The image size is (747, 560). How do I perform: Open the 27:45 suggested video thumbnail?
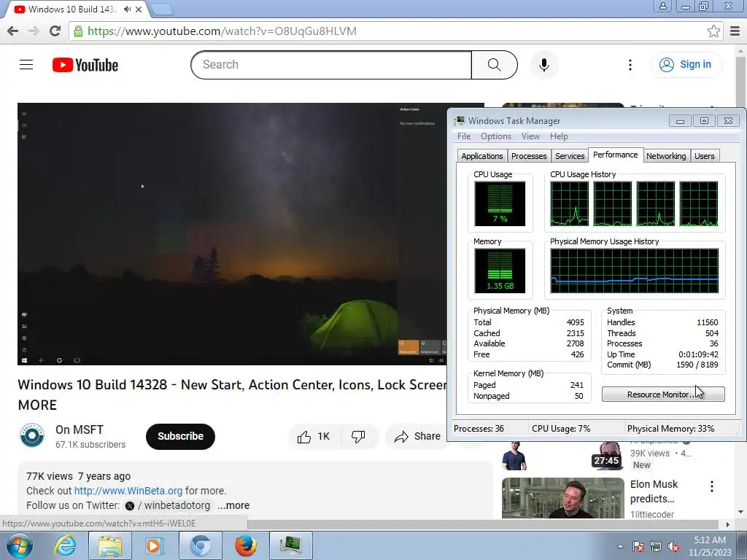(562, 456)
